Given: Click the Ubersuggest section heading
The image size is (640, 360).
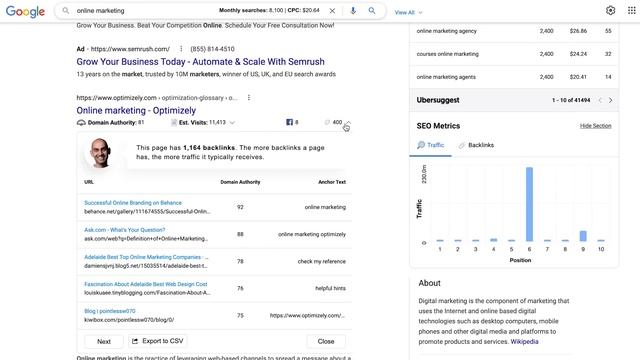Looking at the screenshot, I should 438,100.
